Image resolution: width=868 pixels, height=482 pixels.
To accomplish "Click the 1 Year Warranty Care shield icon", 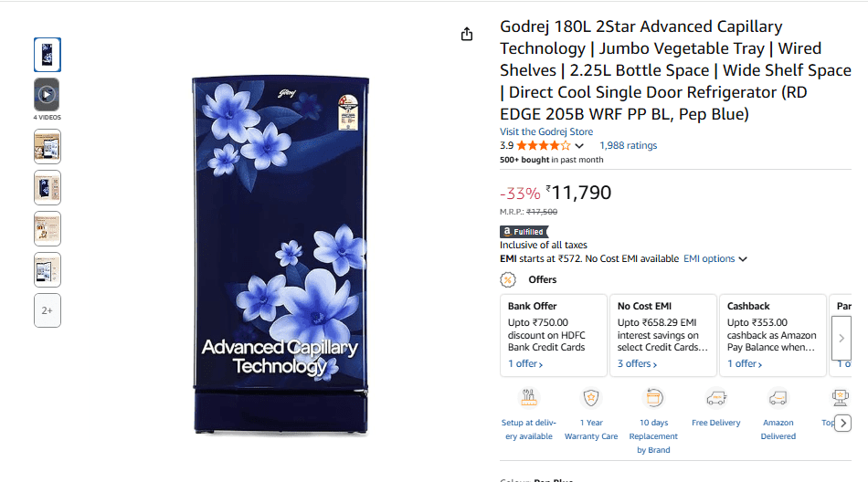I will 591,398.
